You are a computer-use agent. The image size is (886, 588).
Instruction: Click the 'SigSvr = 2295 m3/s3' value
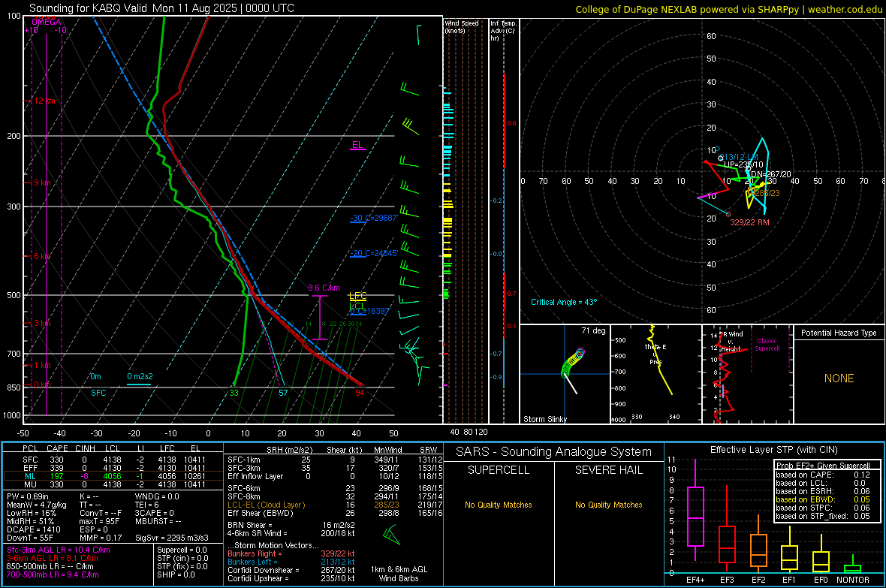pos(171,538)
